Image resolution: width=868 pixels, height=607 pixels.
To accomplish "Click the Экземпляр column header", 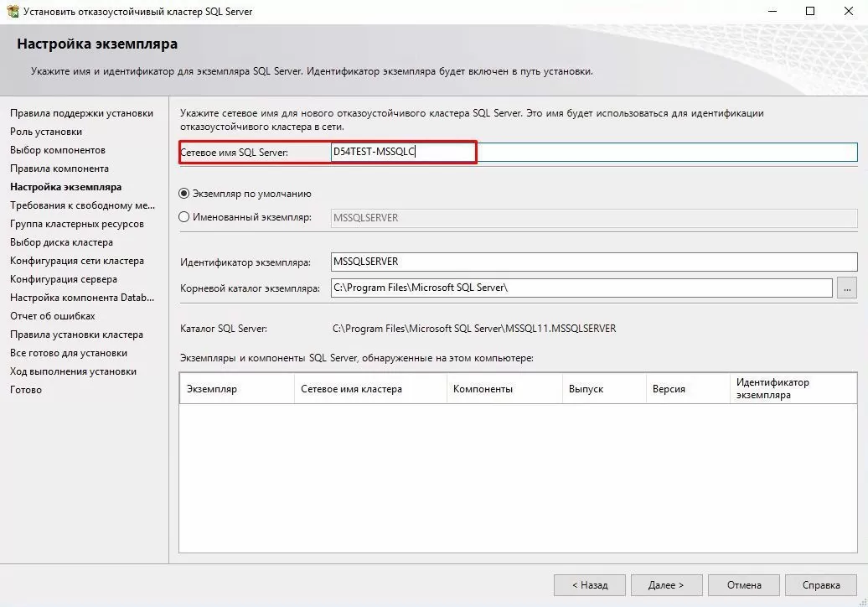I will click(x=237, y=389).
